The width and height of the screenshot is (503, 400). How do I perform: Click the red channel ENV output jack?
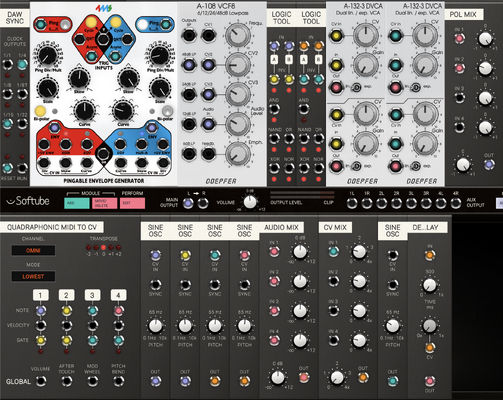point(55,128)
